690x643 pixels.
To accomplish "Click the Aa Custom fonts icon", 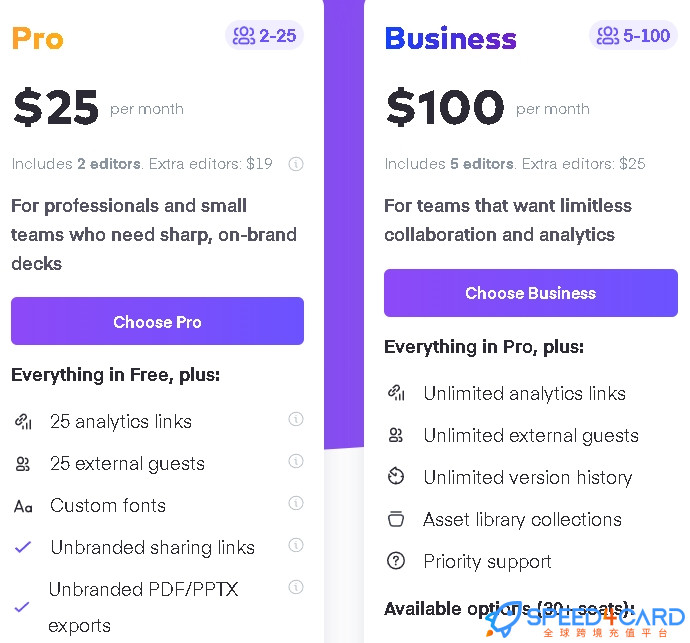I will point(23,506).
